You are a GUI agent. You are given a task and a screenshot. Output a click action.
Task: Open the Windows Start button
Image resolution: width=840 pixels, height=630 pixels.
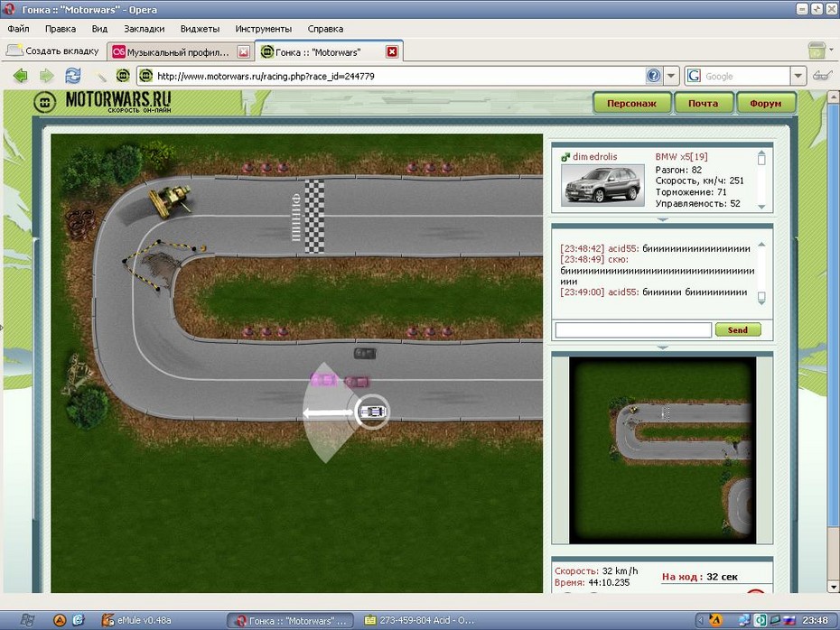click(27, 620)
